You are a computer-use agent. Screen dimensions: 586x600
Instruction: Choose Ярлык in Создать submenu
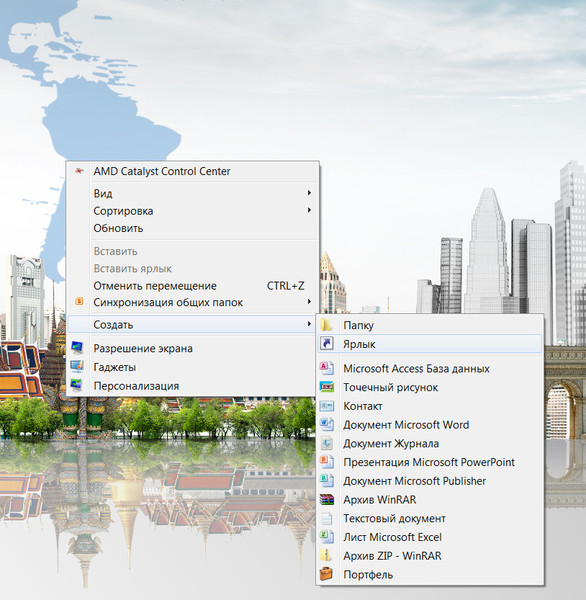(x=430, y=344)
